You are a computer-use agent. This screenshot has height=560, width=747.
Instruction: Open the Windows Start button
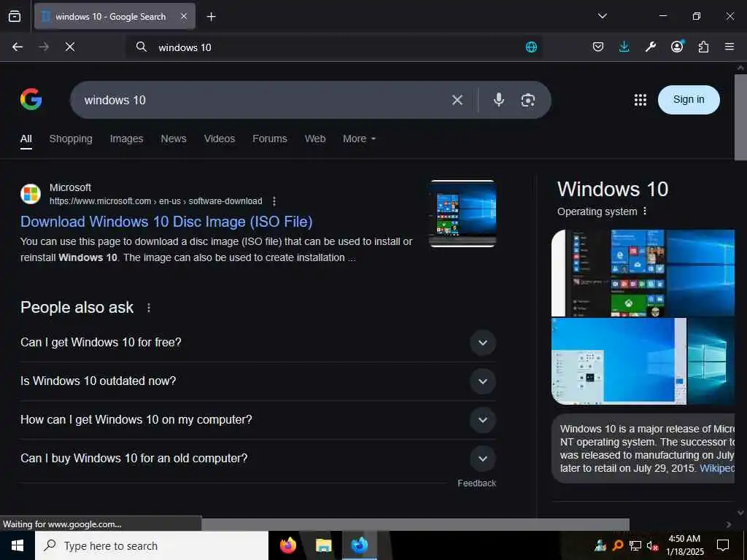pyautogui.click(x=18, y=545)
